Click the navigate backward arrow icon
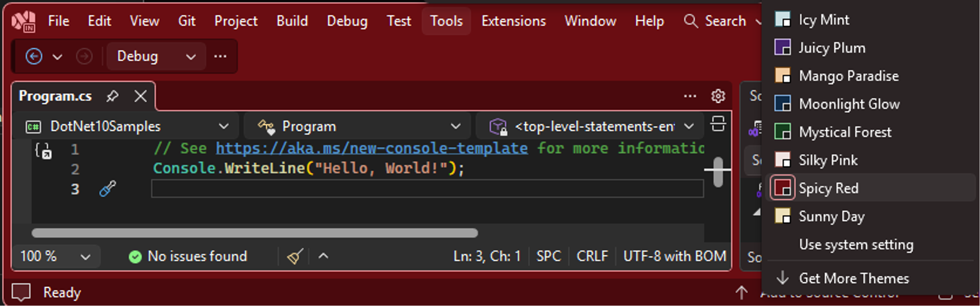This screenshot has width=980, height=306. 34,56
